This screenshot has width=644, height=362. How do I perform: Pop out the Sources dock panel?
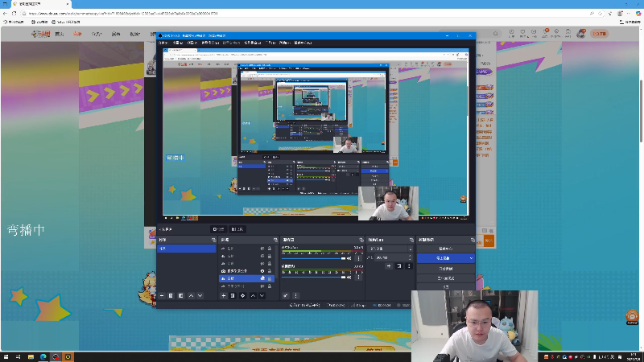coord(275,240)
